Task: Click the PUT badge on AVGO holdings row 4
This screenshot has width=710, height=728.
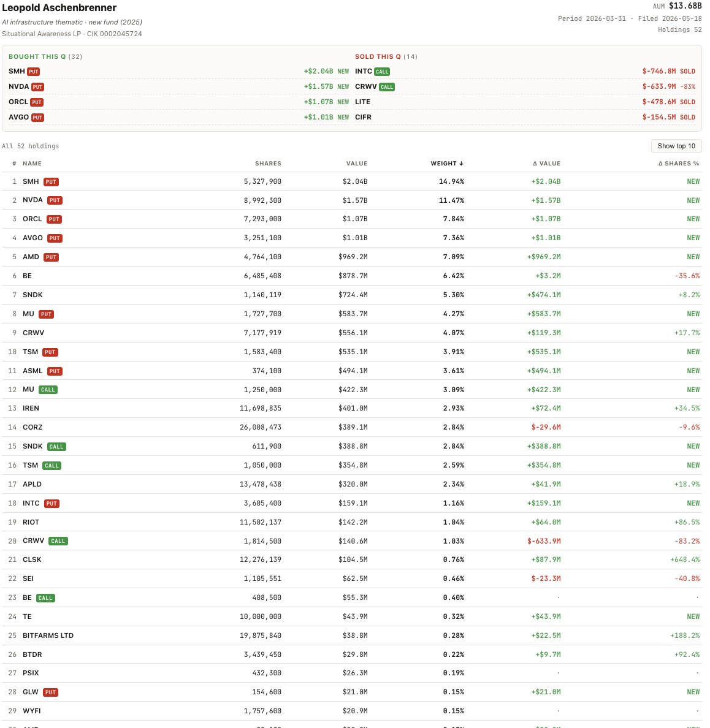Action: coord(55,238)
